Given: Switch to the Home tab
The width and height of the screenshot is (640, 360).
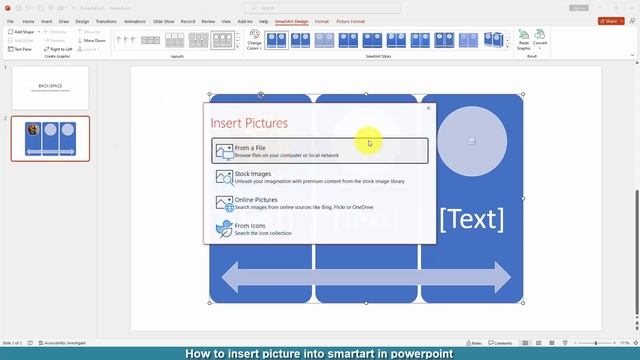Looking at the screenshot, I should [28, 21].
